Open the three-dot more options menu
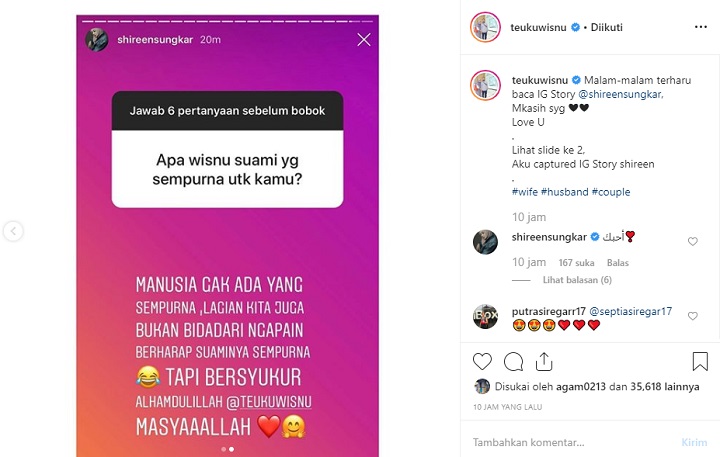 pos(701,27)
